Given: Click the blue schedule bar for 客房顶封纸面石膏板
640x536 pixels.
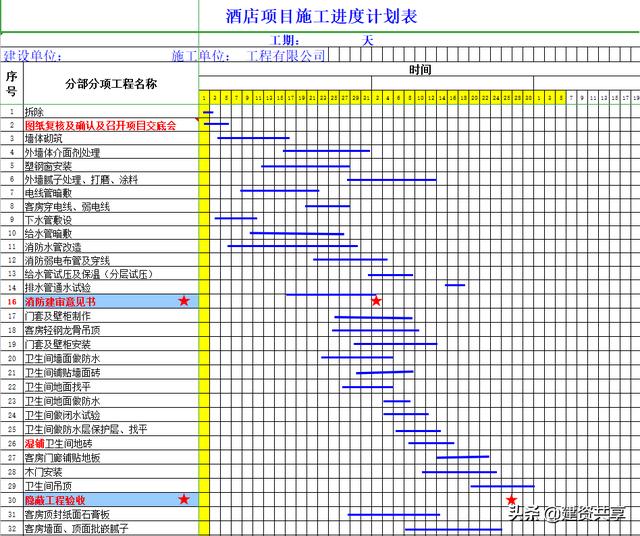Looking at the screenshot, I should click(x=394, y=515).
